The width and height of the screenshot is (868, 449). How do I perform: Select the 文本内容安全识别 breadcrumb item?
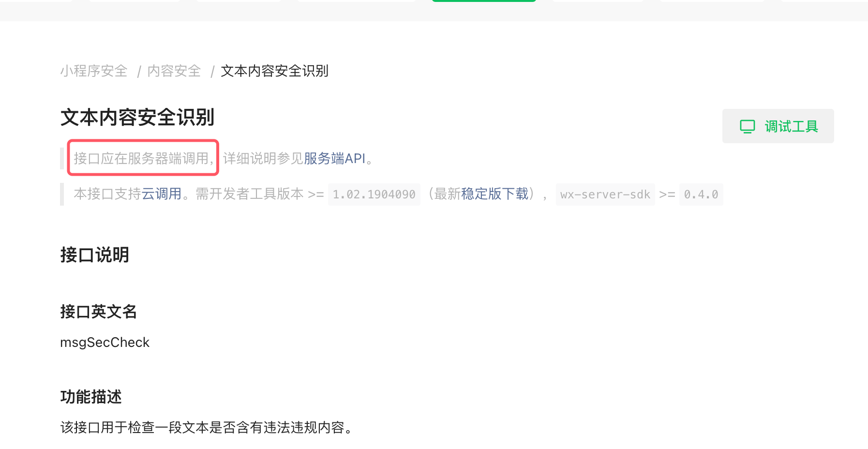point(274,71)
